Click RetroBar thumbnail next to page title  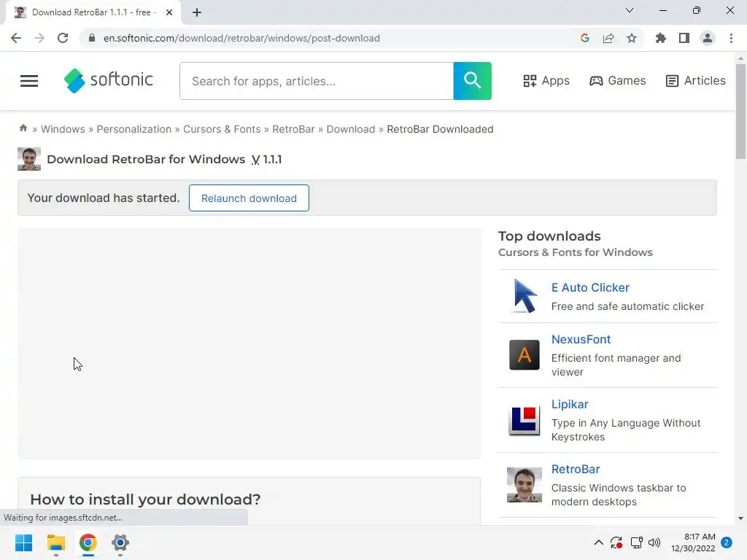29,159
